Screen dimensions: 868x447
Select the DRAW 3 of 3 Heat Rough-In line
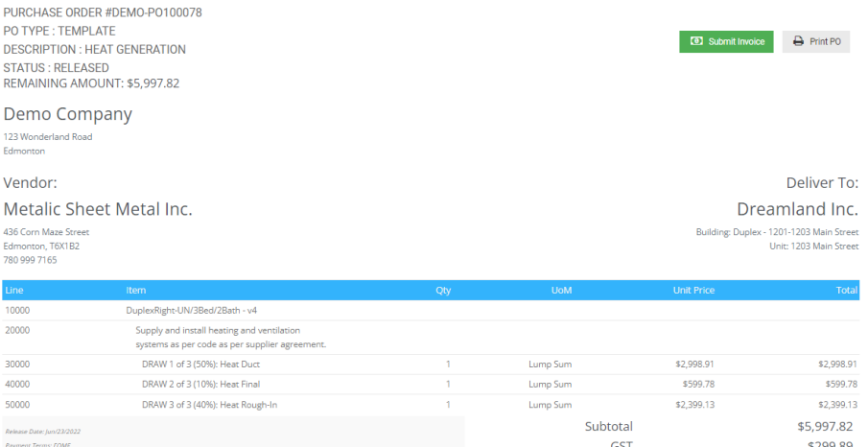click(x=209, y=405)
